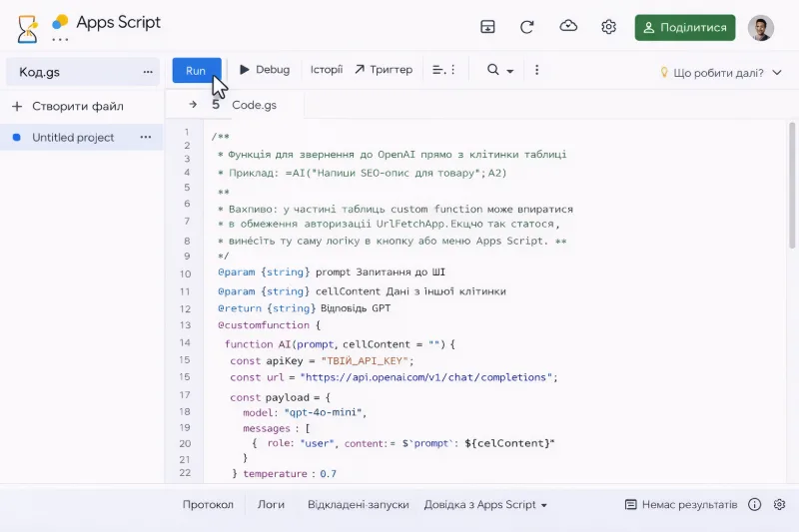Screen dimensions: 799x532
Task: Click the refresh circular arrow icon
Action: click(x=527, y=27)
